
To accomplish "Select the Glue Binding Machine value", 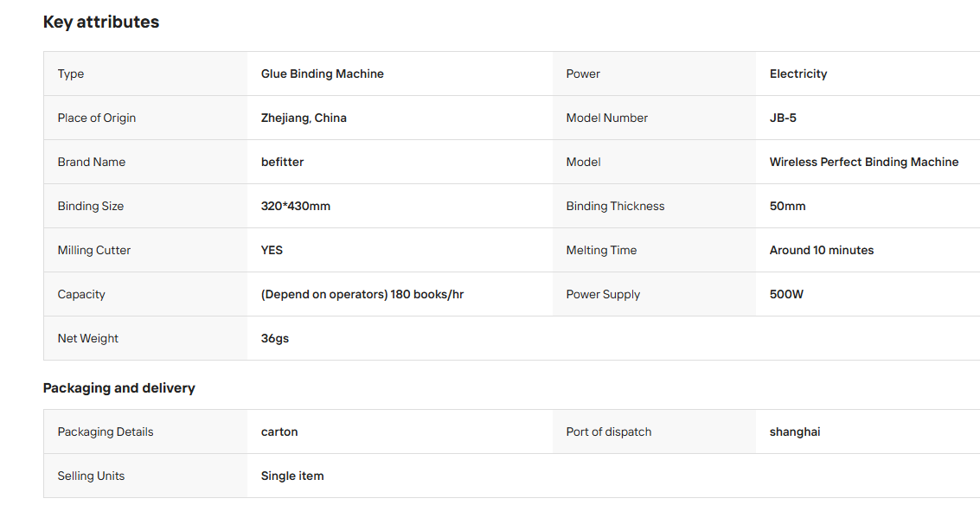I will click(x=323, y=74).
